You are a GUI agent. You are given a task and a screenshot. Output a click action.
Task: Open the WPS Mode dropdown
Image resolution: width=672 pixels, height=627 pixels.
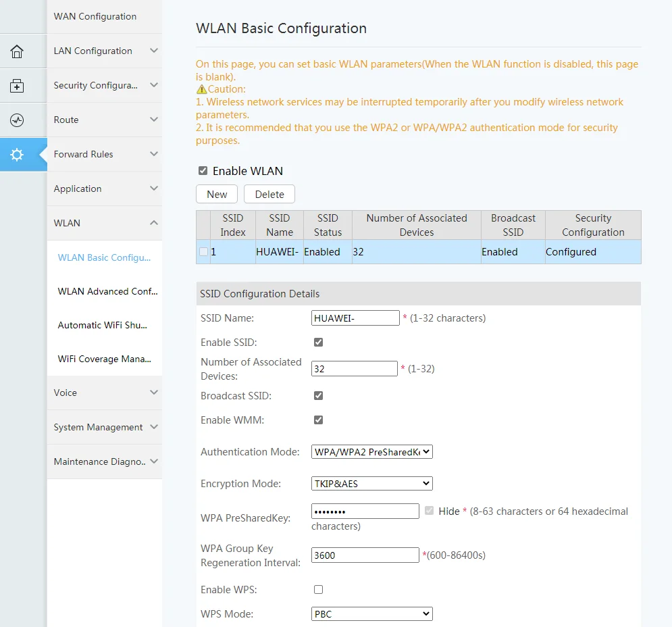[x=371, y=614]
